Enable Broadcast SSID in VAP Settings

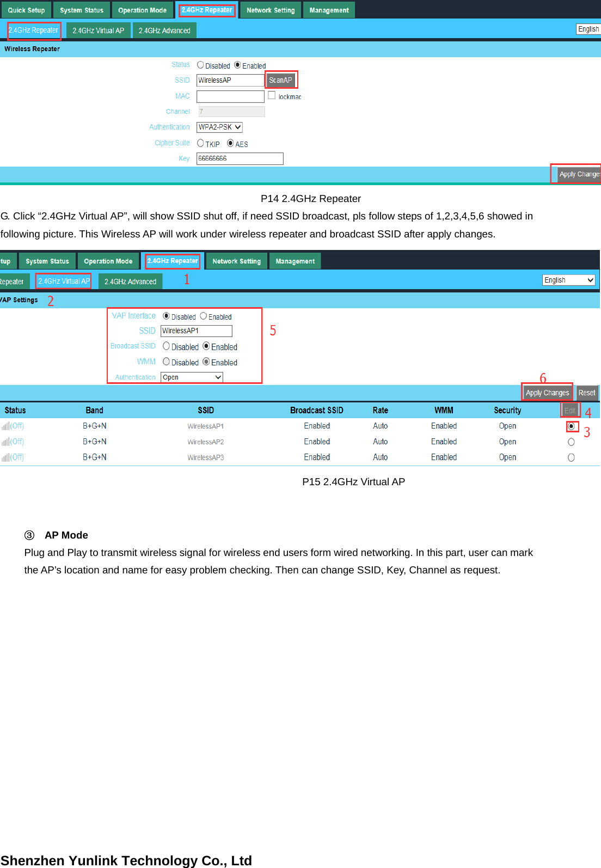tap(206, 346)
